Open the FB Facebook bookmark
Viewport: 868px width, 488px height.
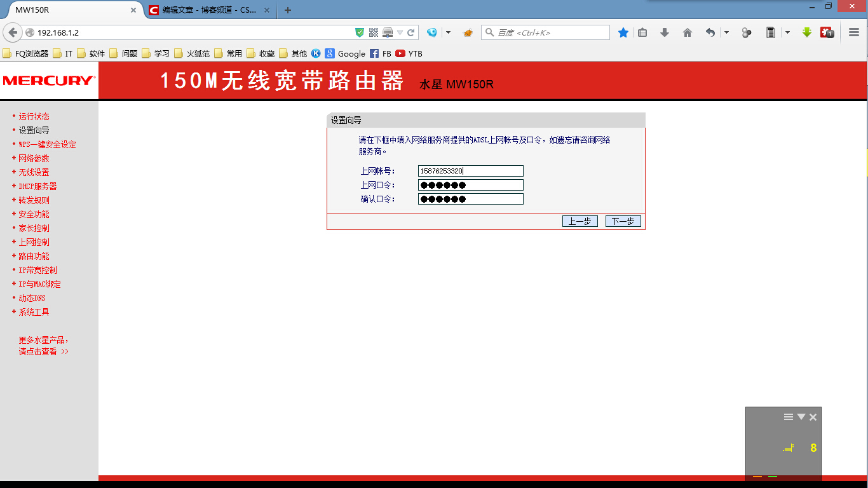click(381, 53)
